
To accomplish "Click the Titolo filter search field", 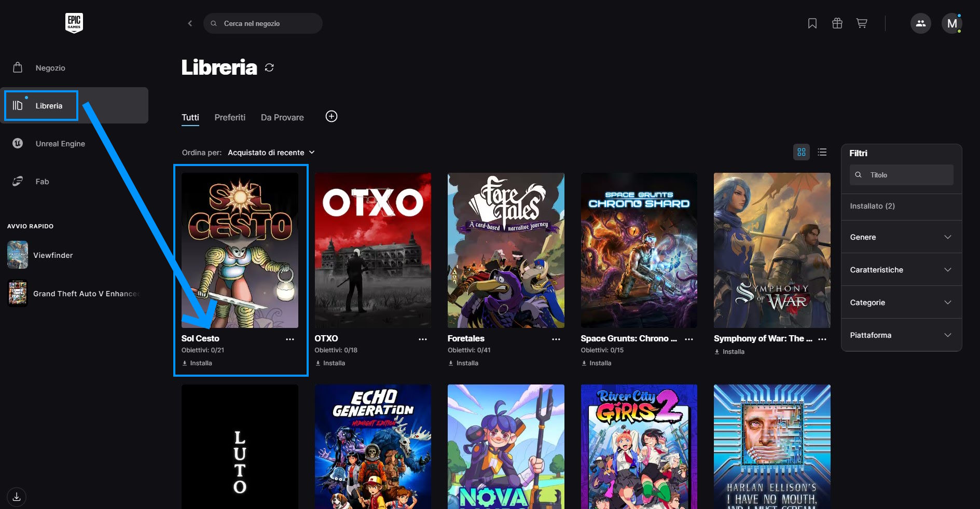I will pyautogui.click(x=901, y=175).
